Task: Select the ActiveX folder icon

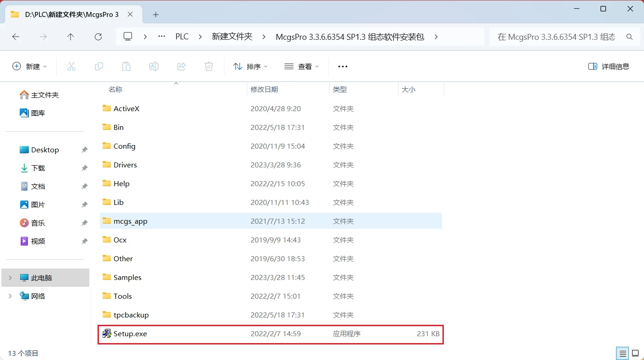Action: 107,108
